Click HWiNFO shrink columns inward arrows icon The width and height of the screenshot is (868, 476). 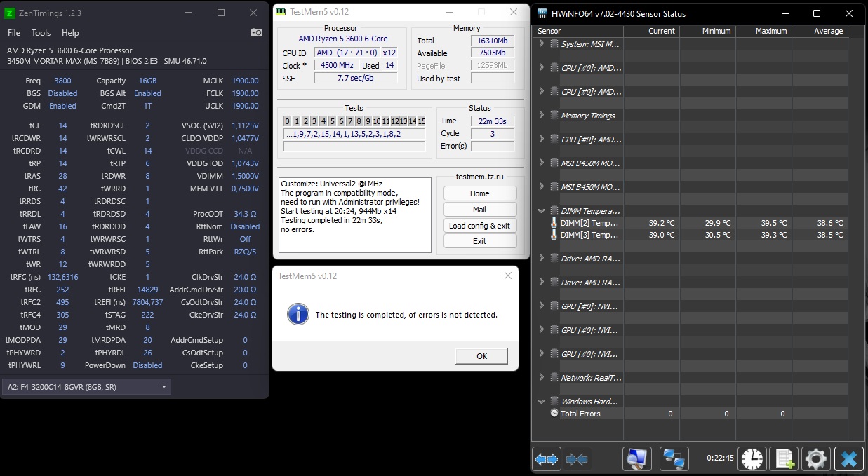[577, 459]
